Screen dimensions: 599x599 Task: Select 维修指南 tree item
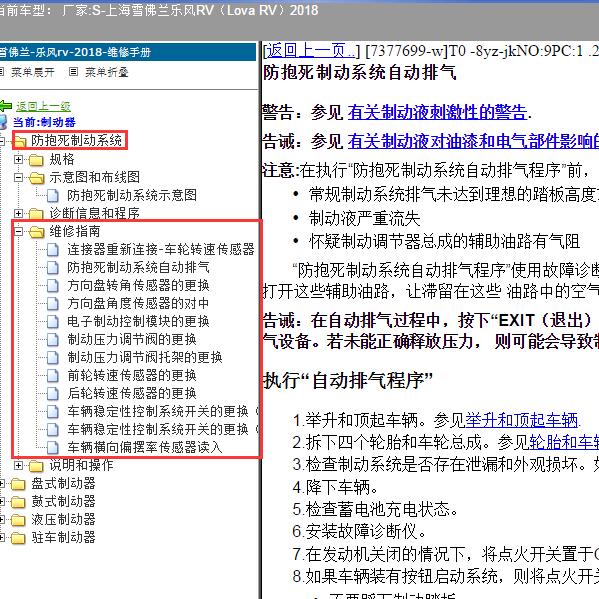coord(74,231)
